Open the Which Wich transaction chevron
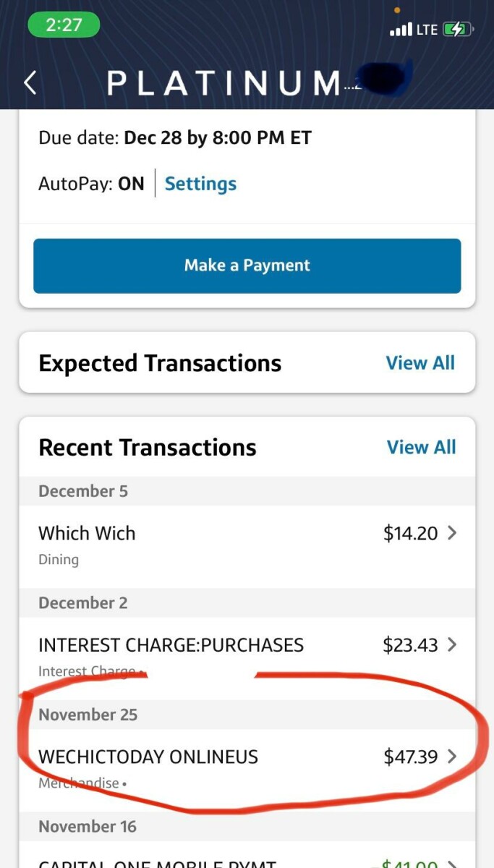This screenshot has height=868, width=494. coord(452,533)
